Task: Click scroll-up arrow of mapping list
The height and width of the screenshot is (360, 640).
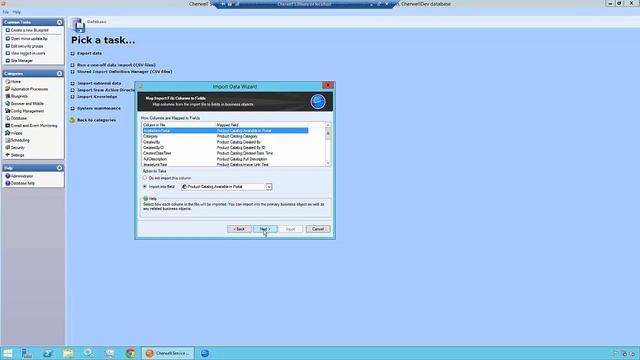Action: coord(328,124)
